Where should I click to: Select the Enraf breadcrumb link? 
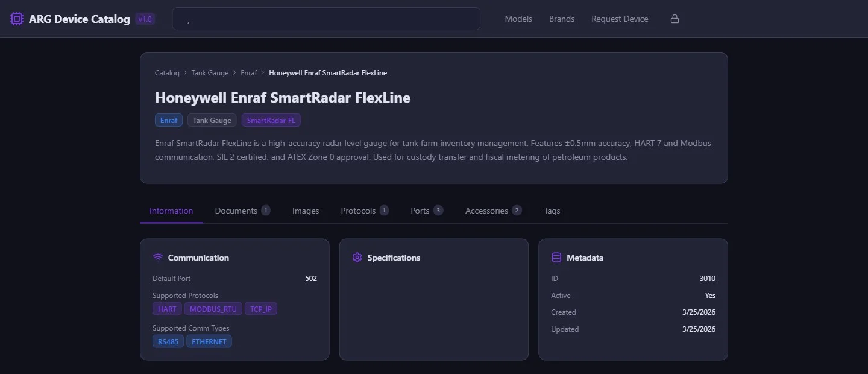[x=249, y=73]
